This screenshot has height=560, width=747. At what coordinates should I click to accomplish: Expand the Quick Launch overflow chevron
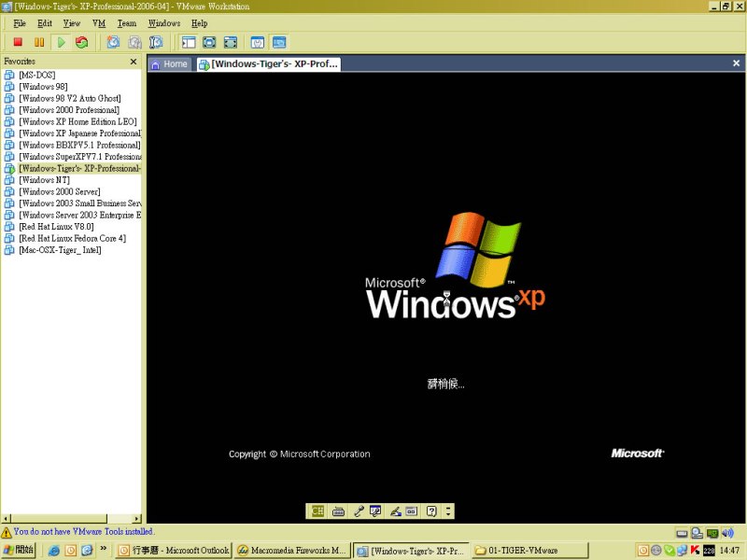104,549
